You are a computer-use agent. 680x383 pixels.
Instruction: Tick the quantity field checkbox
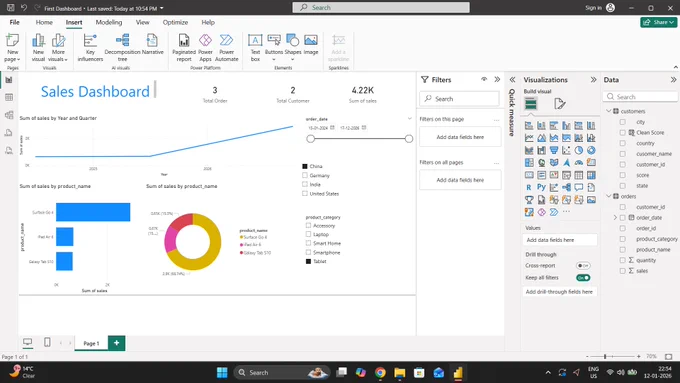622,260
